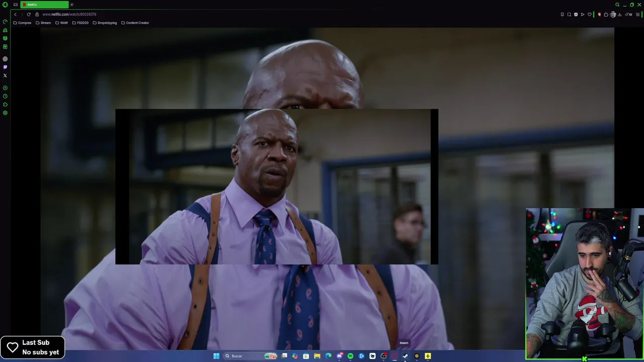This screenshot has width=644, height=362.
Task: Open the Compras bookmarks folder
Action: (x=22, y=23)
